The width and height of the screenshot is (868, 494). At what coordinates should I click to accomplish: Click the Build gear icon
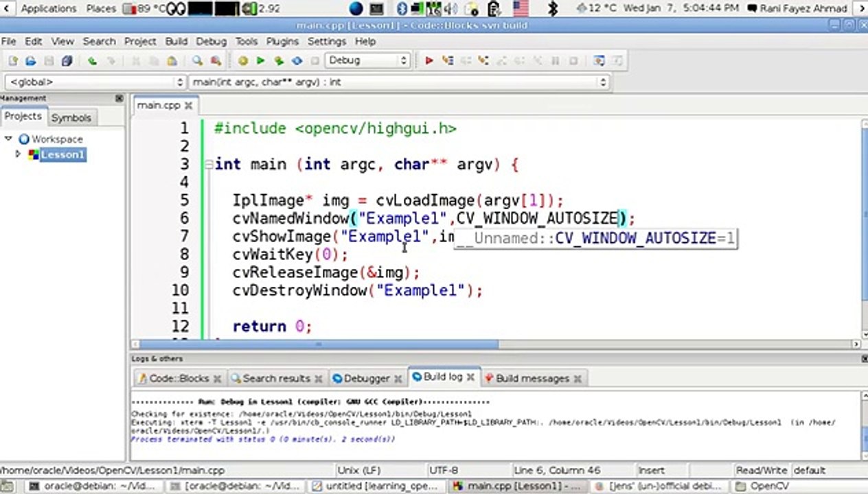coord(242,61)
